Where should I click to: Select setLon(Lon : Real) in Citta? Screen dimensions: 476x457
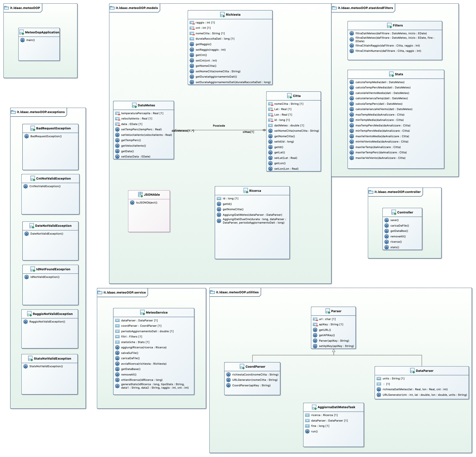click(x=287, y=169)
